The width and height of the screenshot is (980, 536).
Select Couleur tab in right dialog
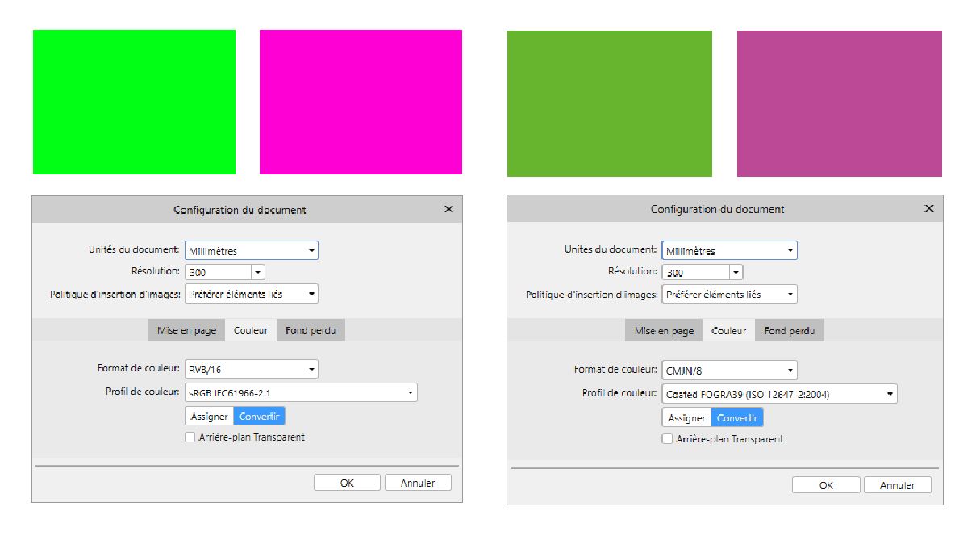pos(729,331)
